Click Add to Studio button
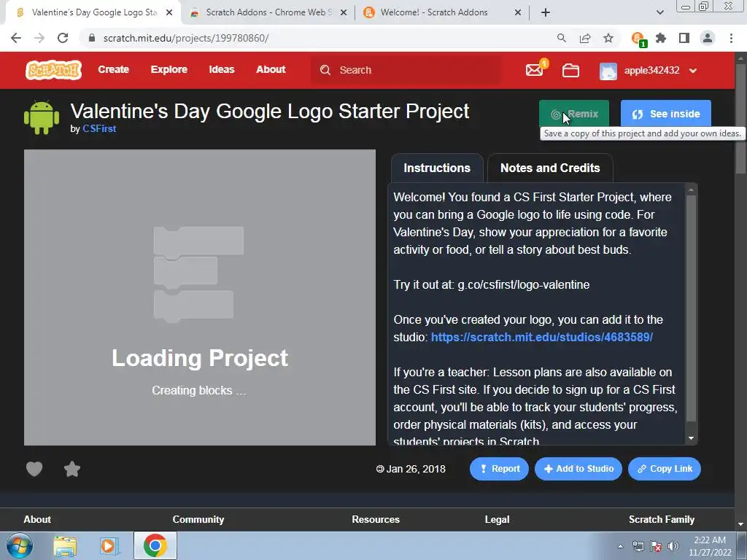Image resolution: width=747 pixels, height=560 pixels. (578, 469)
